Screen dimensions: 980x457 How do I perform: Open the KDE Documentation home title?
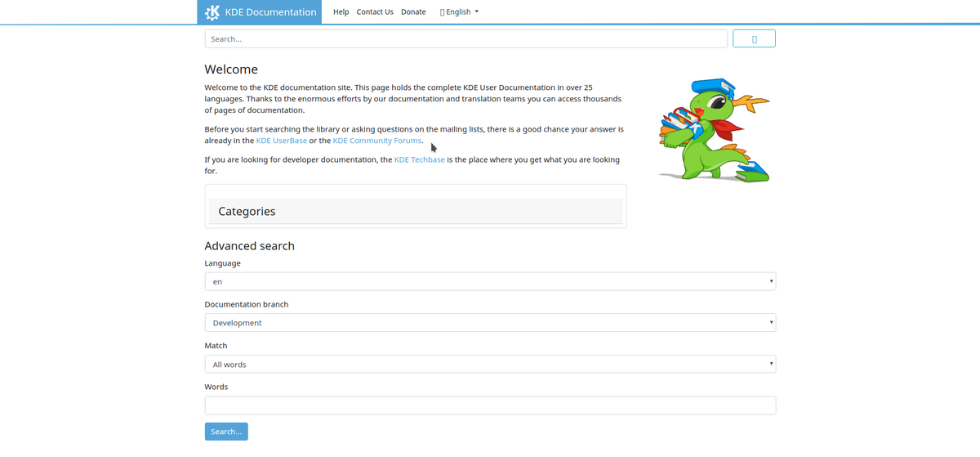click(270, 12)
